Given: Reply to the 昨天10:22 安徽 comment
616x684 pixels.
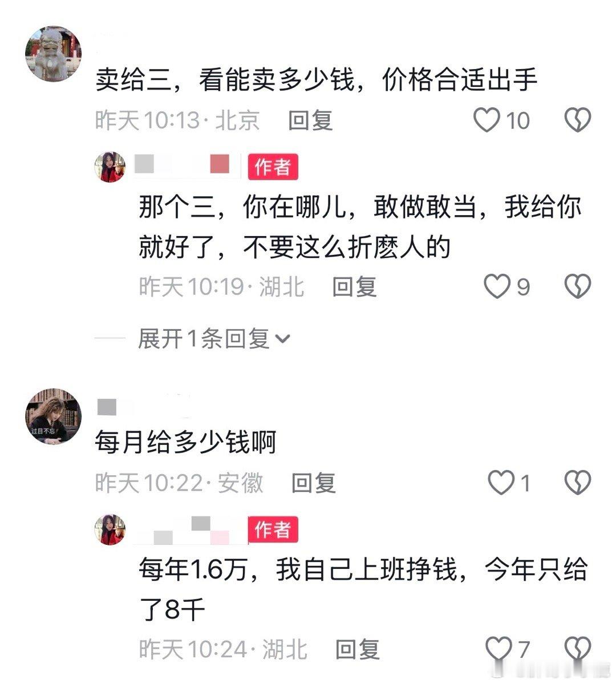Looking at the screenshot, I should (314, 483).
